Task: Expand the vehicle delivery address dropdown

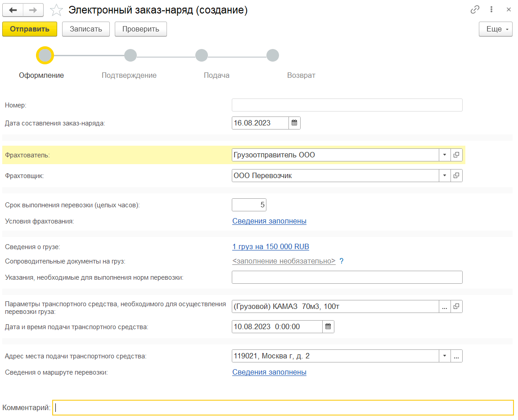Action: point(444,356)
